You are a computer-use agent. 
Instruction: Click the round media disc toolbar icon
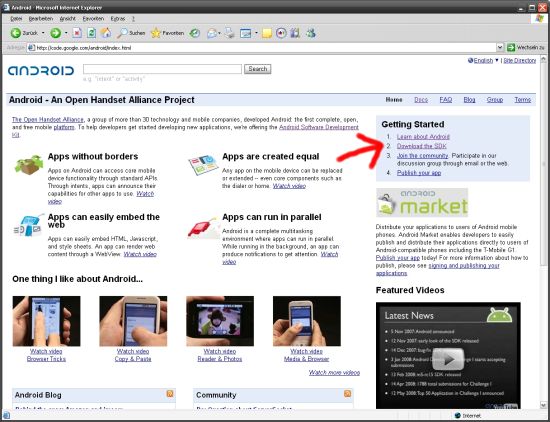(x=281, y=33)
